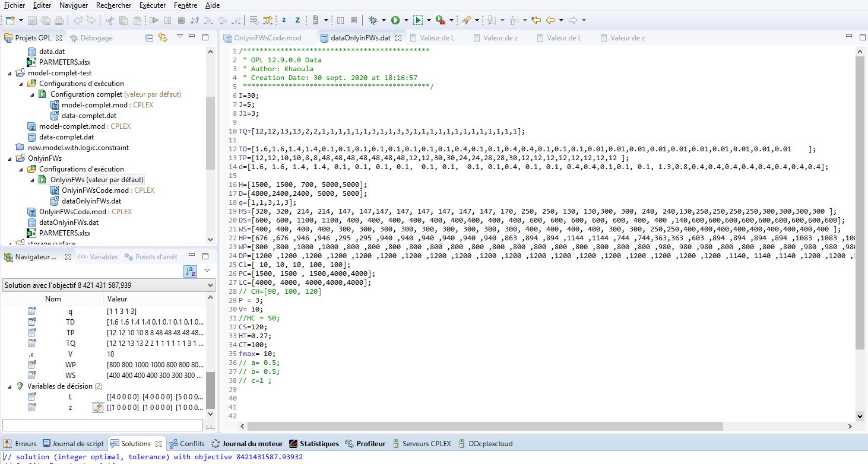Switch to the Débogage tab

coord(91,37)
